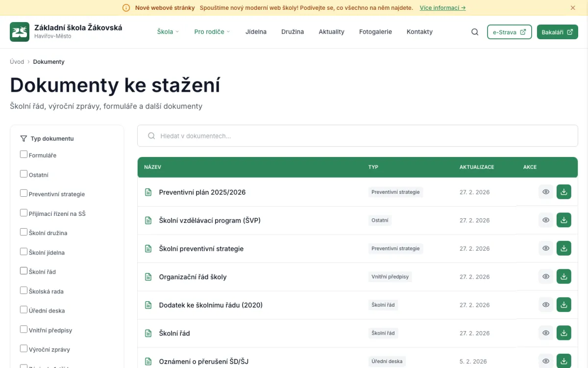Open the Fotogalerie section

pos(375,31)
